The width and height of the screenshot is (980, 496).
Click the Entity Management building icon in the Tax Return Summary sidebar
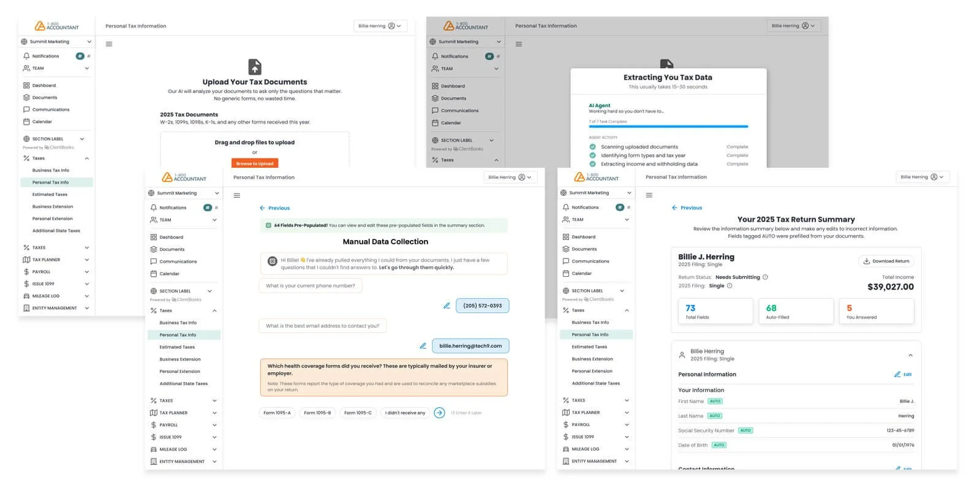566,461
